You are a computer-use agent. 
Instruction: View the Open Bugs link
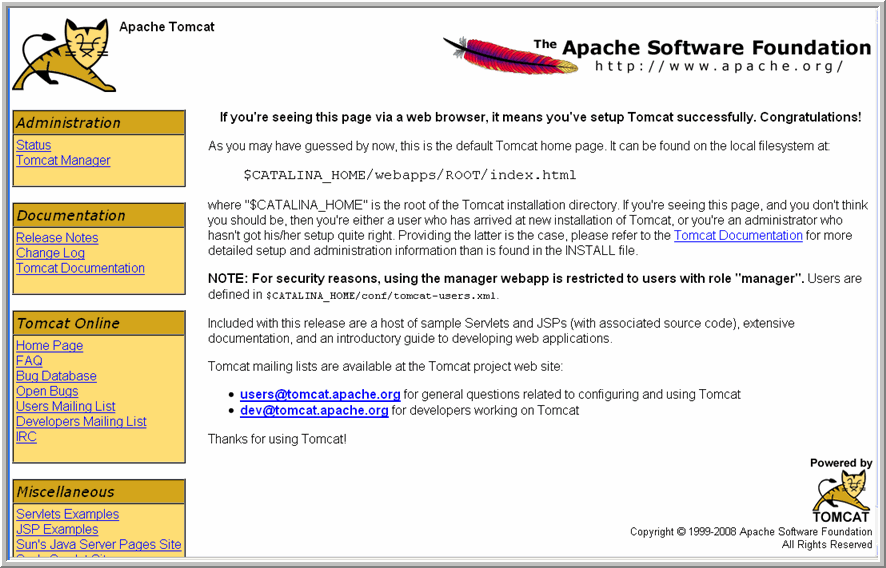click(47, 391)
